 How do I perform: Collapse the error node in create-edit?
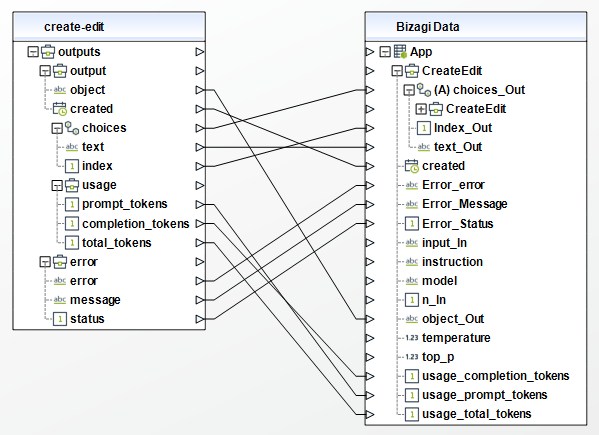45,262
